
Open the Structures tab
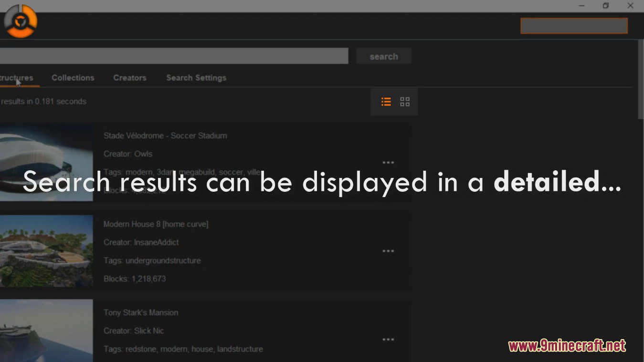(16, 78)
